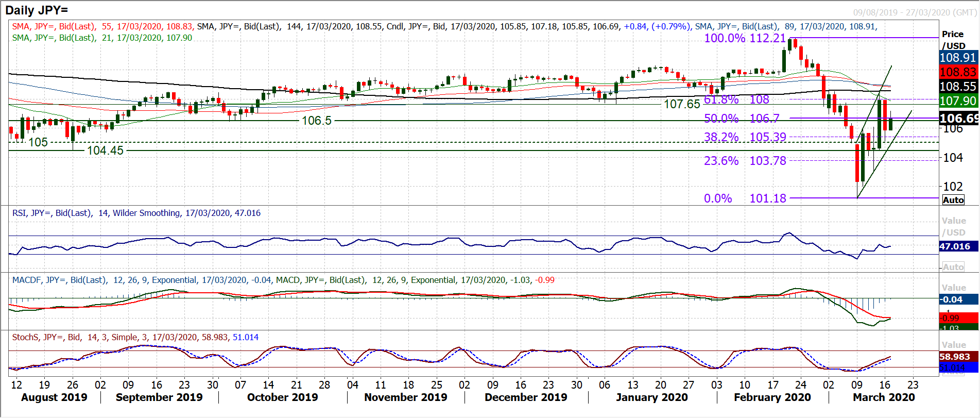Select the 21-period SMA legend entry

point(102,38)
